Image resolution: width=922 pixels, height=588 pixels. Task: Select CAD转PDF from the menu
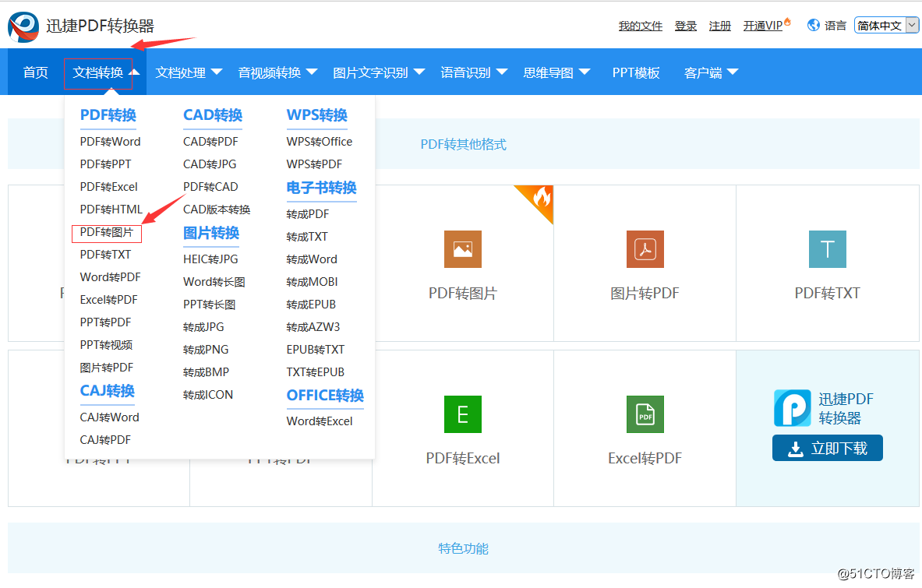click(x=210, y=142)
